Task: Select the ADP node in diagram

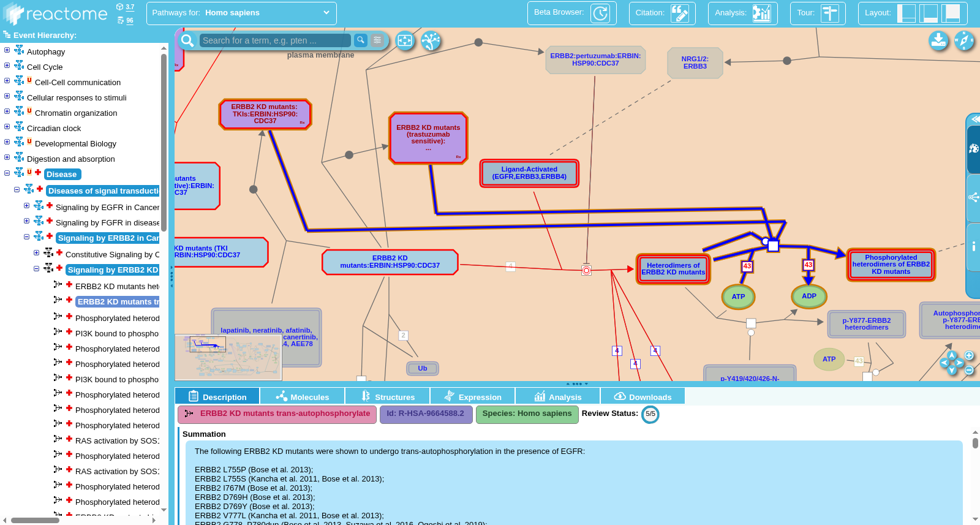Action: [x=809, y=296]
